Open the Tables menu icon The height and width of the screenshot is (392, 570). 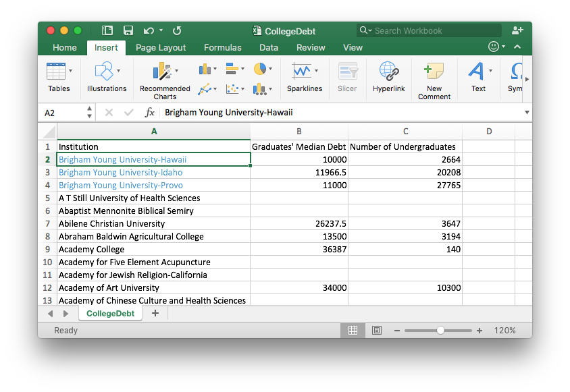(x=56, y=71)
